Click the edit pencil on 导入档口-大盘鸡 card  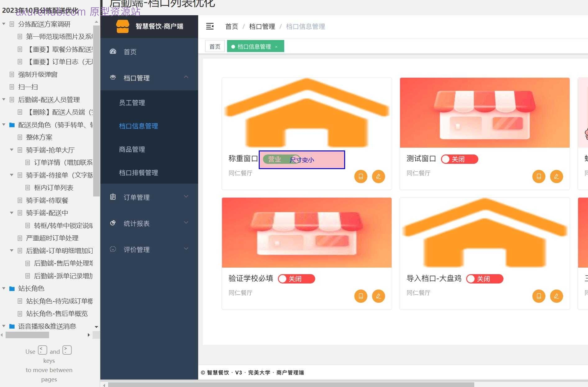(556, 296)
